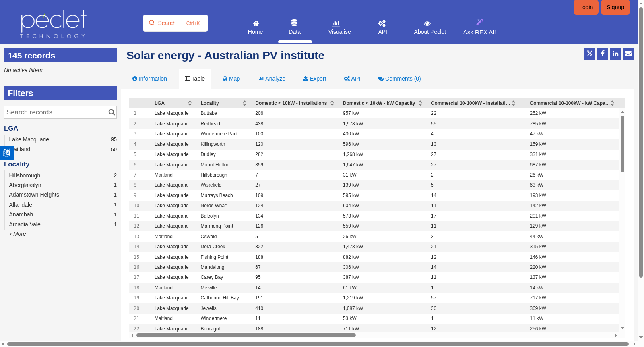Open API in the top navigation
This screenshot has width=644, height=347.
pyautogui.click(x=382, y=27)
